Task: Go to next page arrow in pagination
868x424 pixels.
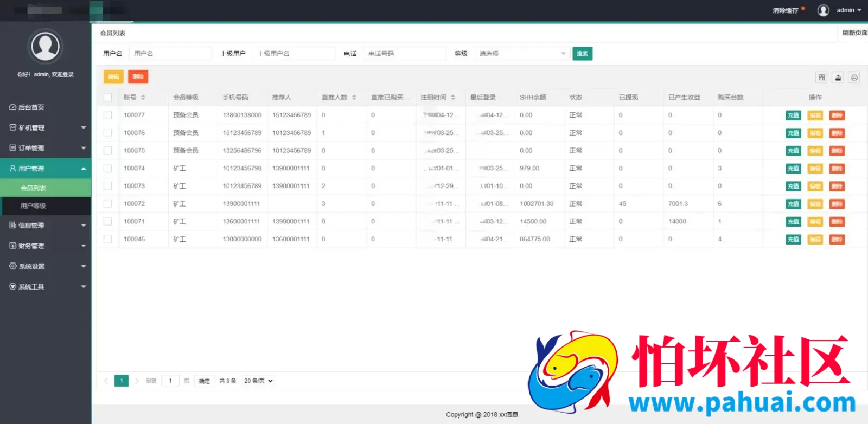Action: point(137,381)
